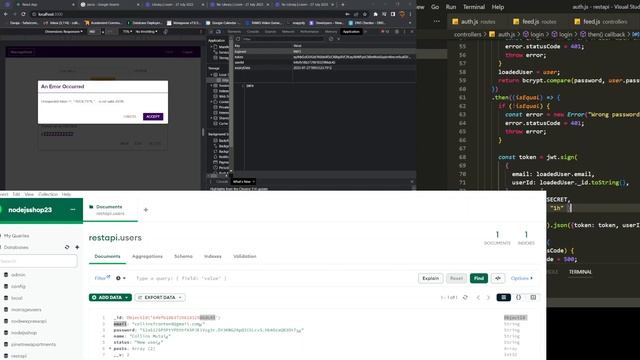This screenshot has height=360, width=640.
Task: Open the No throttling dropdown in DevTools
Action: tap(146, 31)
